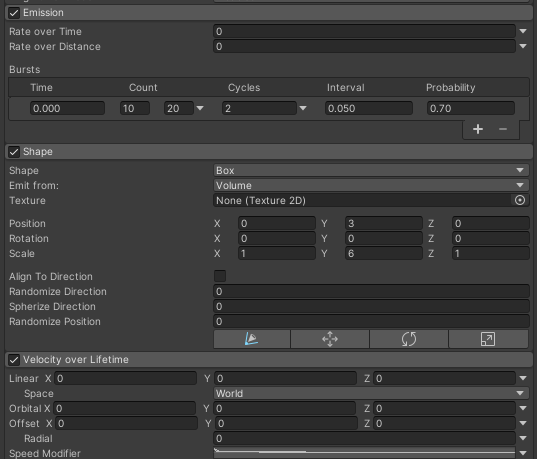Click Linear Y velocity field
The width and height of the screenshot is (537, 459).
(x=286, y=378)
